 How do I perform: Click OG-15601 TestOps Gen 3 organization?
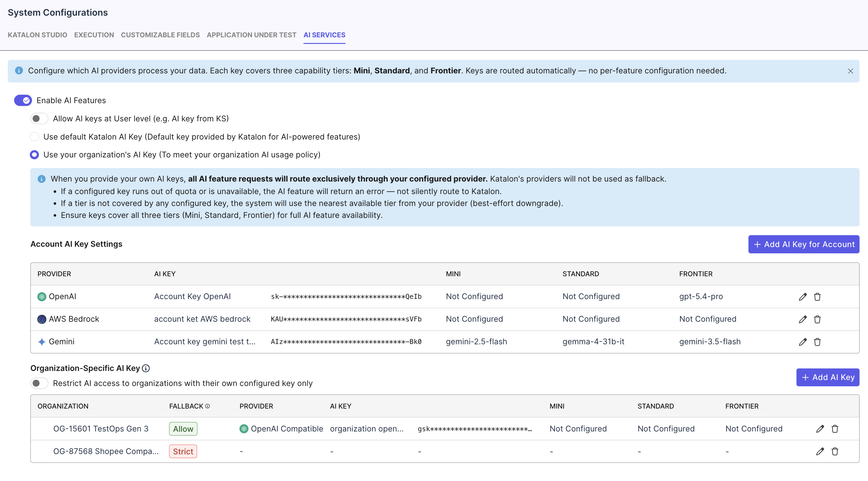tap(101, 429)
